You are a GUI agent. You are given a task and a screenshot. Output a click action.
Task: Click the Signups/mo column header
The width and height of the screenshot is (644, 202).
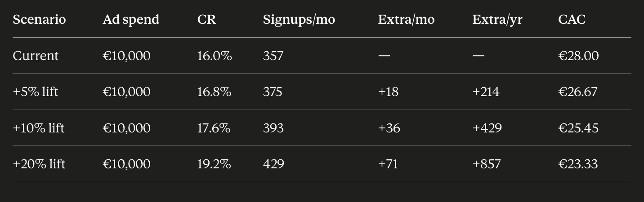click(299, 20)
